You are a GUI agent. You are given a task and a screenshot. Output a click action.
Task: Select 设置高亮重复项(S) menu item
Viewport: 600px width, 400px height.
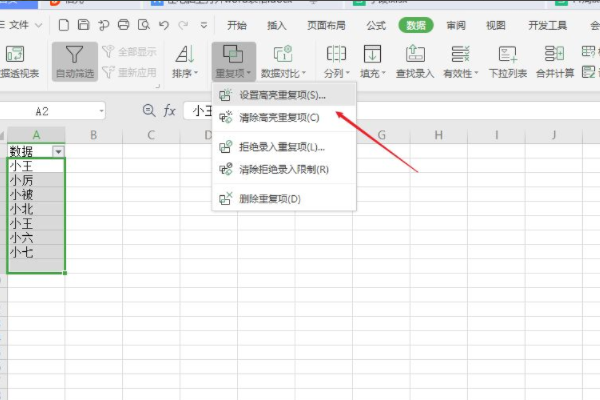[284, 95]
